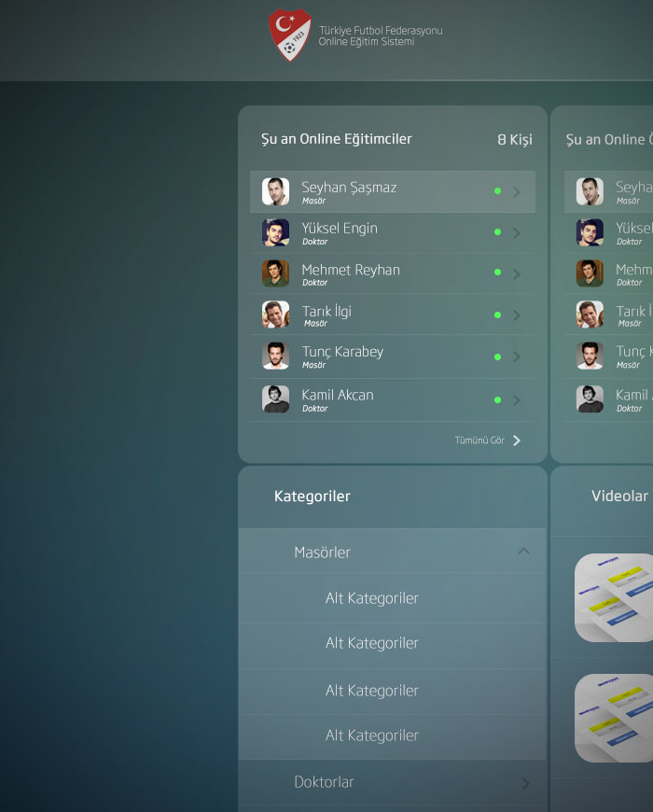This screenshot has height=812, width=653.
Task: Collapse the Masörler category
Action: click(523, 551)
